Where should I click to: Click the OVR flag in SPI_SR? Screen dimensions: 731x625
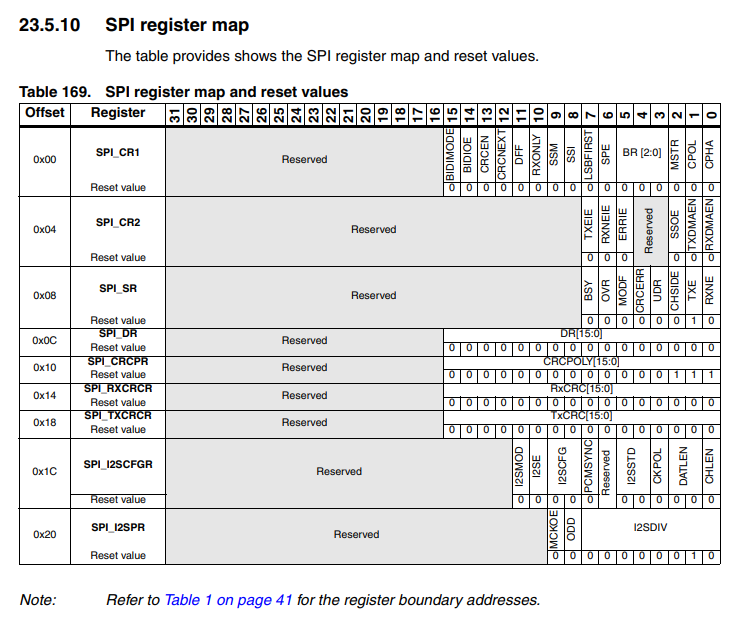tap(606, 291)
